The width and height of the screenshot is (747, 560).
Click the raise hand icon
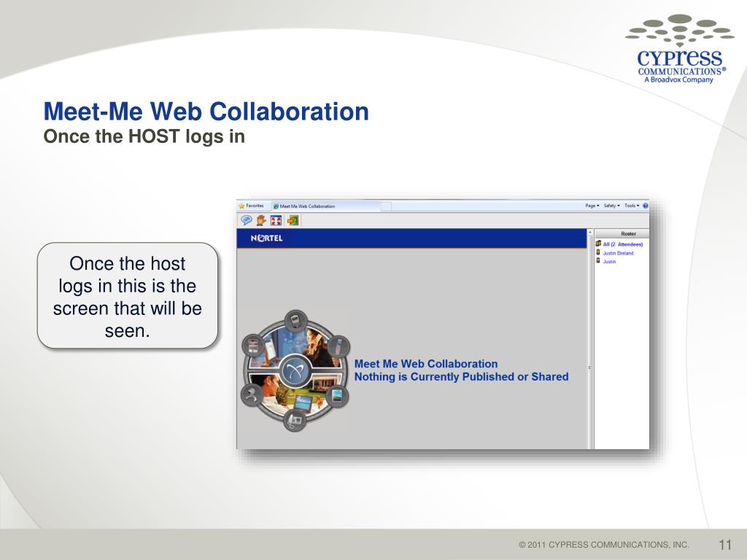(x=261, y=220)
